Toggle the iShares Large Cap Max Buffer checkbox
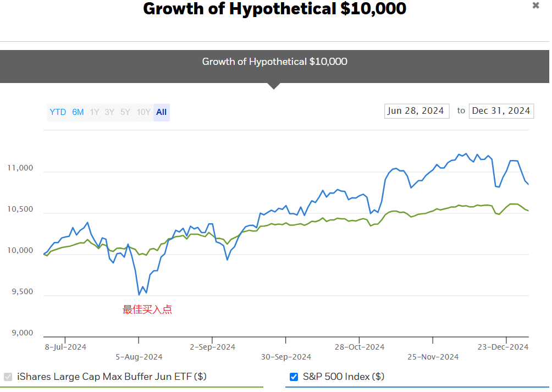This screenshot has width=552, height=392. [8, 377]
